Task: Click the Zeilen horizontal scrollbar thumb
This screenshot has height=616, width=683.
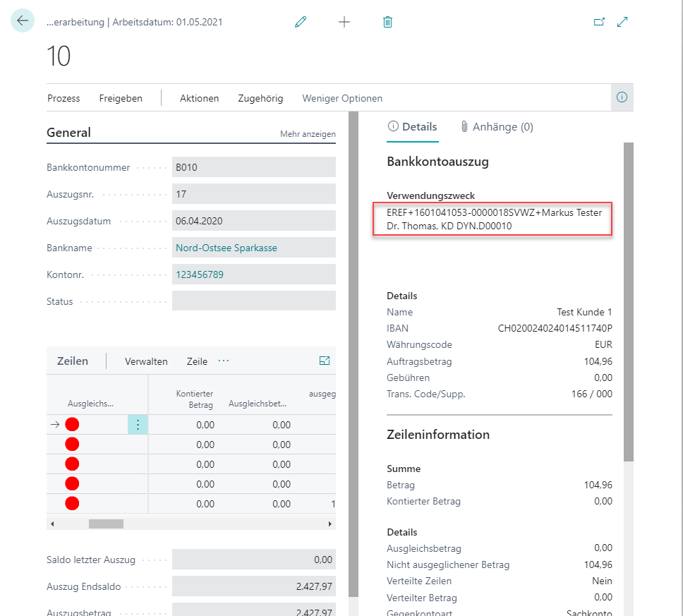Action: [106, 524]
